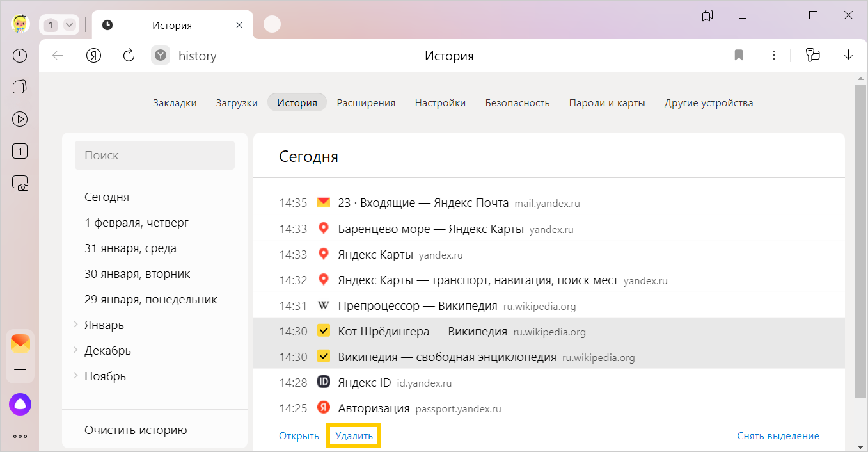
Task: Launch Alice voice assistant icon
Action: click(x=20, y=404)
